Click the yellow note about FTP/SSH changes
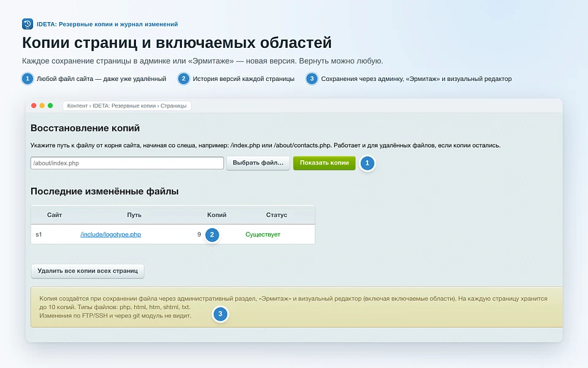Image resolution: width=588 pixels, height=368 pixels. [x=296, y=307]
